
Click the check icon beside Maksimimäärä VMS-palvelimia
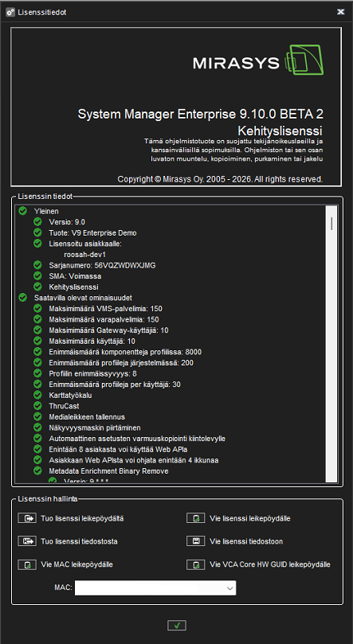pos(37,308)
